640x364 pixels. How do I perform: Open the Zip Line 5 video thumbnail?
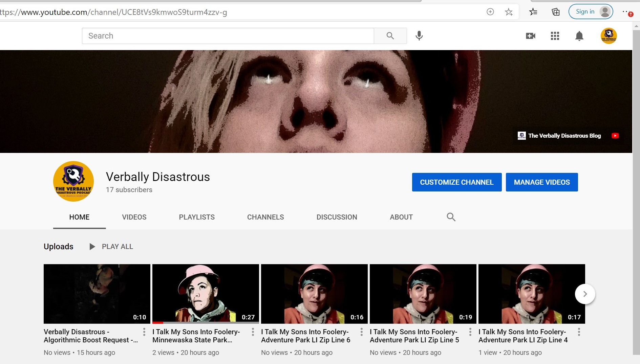(423, 294)
